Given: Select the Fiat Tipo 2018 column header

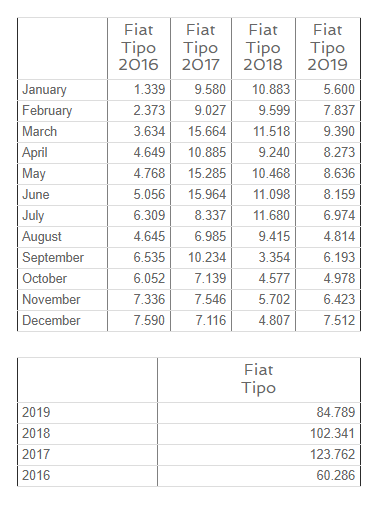Looking at the screenshot, I should click(x=263, y=47).
